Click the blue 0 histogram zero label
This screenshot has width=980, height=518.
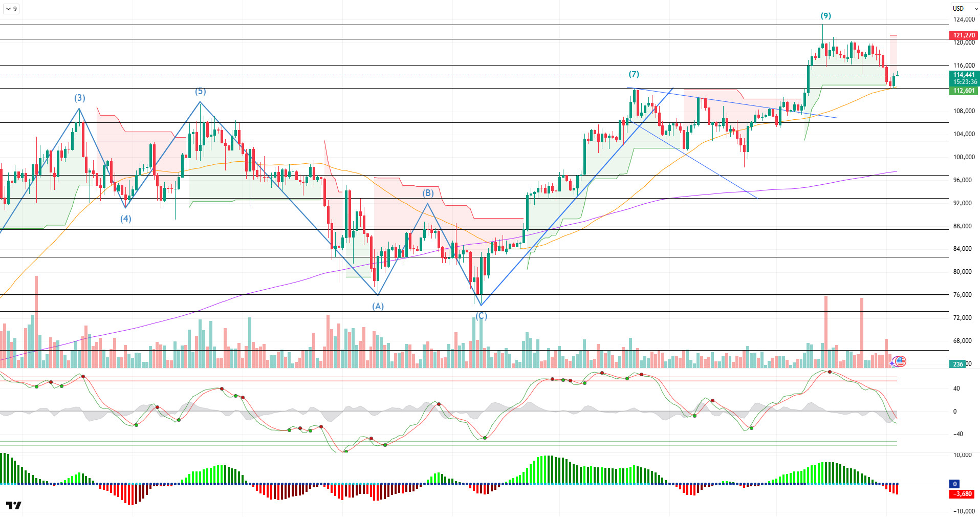click(x=954, y=484)
